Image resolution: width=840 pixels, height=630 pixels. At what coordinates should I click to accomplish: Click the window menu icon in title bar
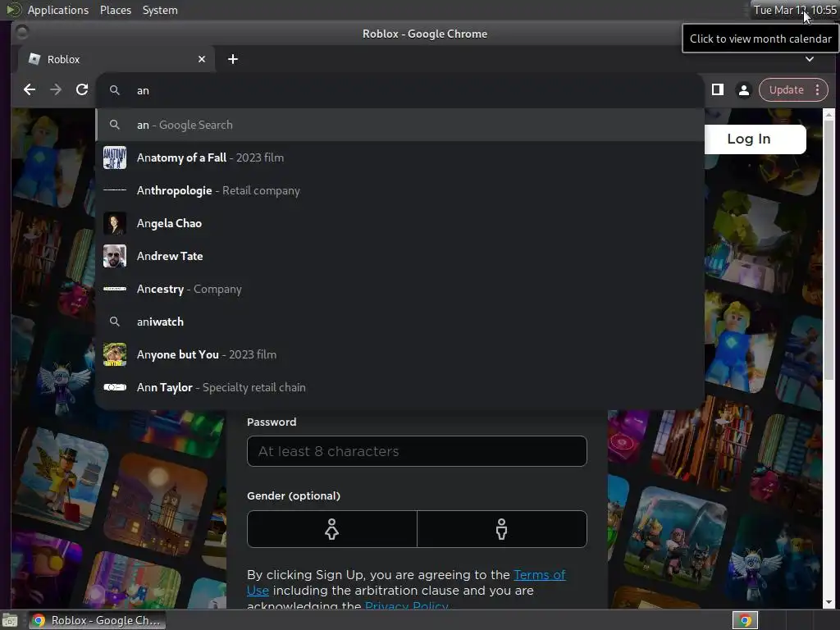click(x=22, y=33)
